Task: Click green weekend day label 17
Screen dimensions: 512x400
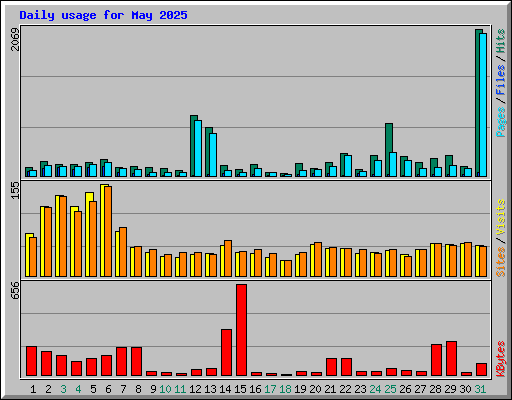Action: 270,389
